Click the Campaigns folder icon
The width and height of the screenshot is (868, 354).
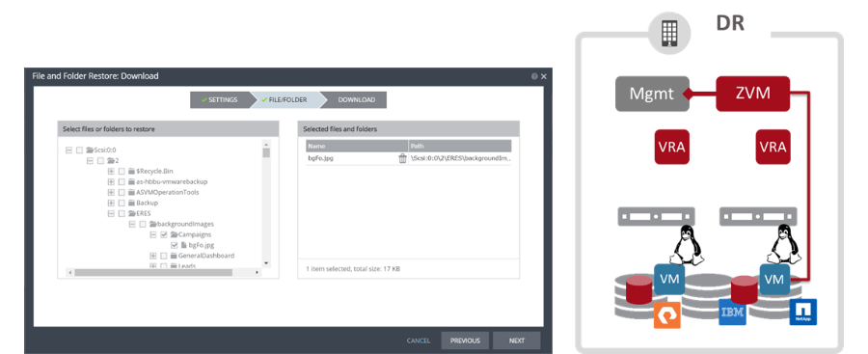(174, 234)
